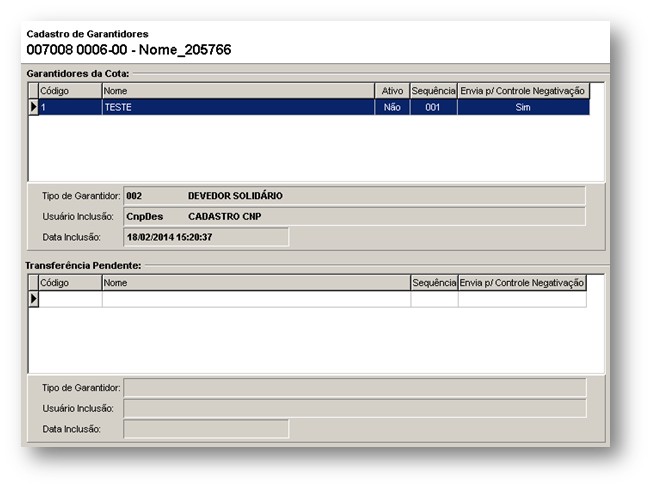Click Sequência header in Garantidores da Cota grid

coord(433,91)
